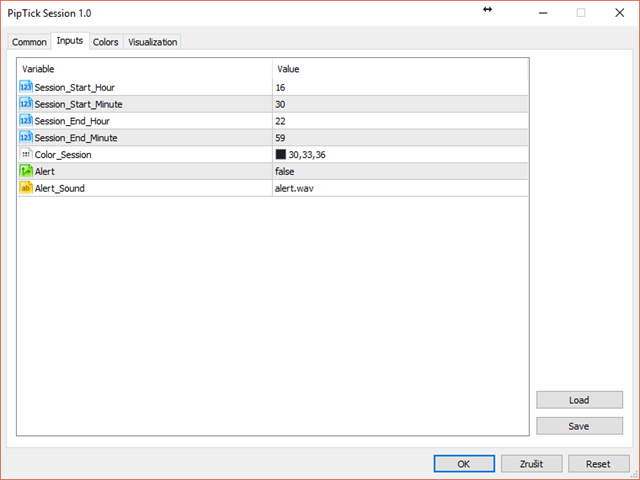Select the Session_Start_Hour value 16
This screenshot has width=640, height=480.
coord(280,87)
